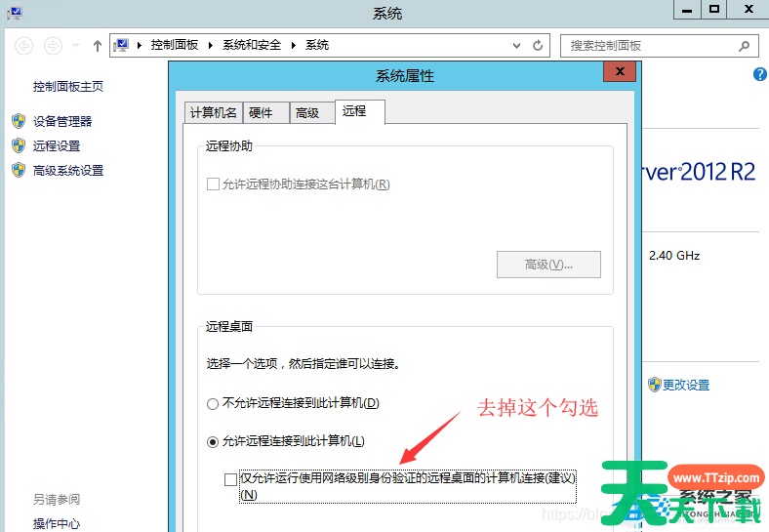
Task: Switch to the 硬件 tab
Action: (262, 112)
